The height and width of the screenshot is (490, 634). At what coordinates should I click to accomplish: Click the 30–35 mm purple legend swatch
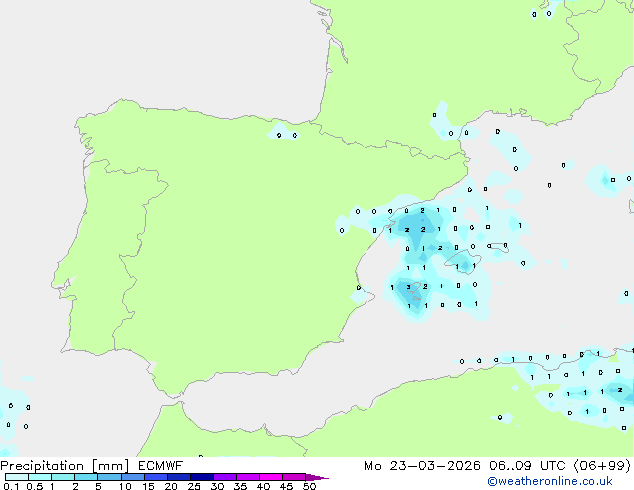click(225, 477)
